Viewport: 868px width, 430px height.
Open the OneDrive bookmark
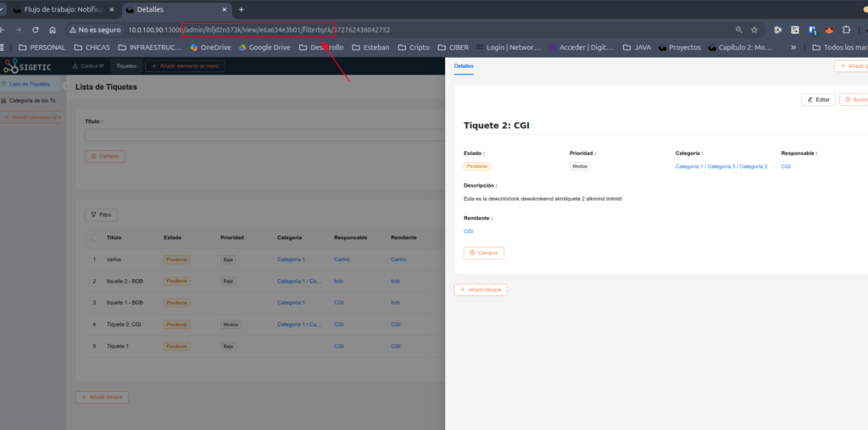(x=210, y=47)
